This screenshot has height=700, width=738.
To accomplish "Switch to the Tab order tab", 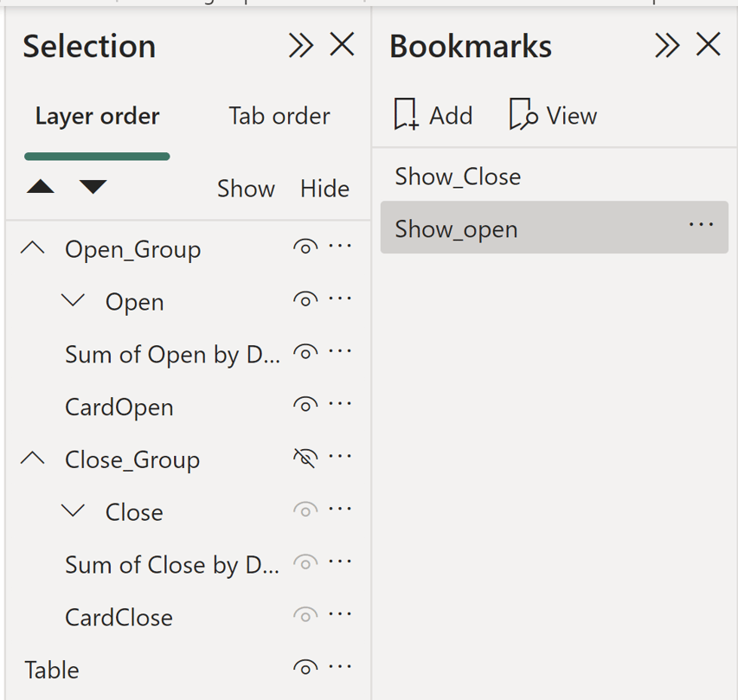I will pos(279,116).
